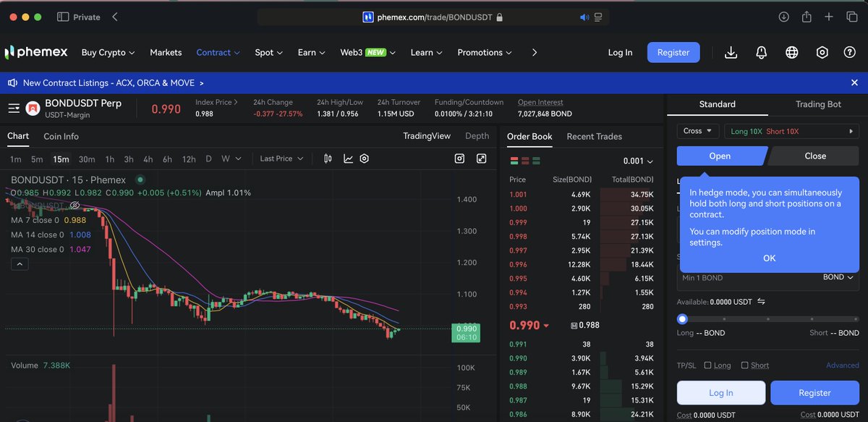Expand more timeframes chevron after W

click(x=237, y=159)
